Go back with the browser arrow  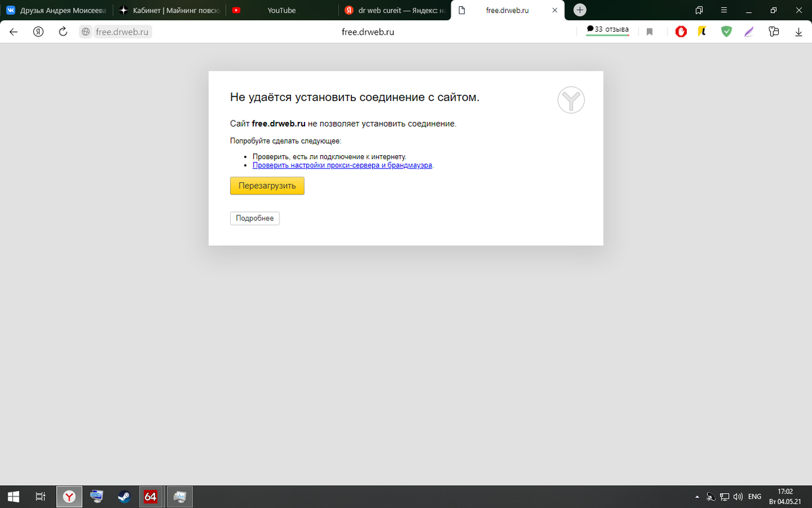tap(14, 31)
